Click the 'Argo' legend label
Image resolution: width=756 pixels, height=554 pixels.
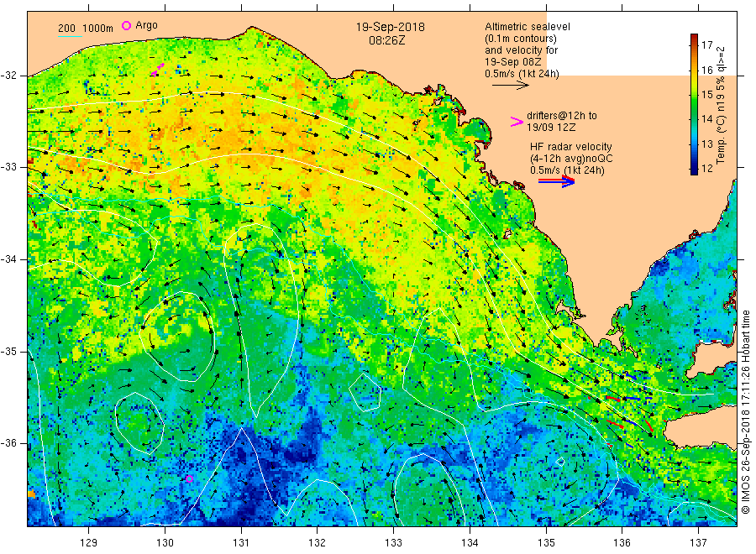(x=146, y=25)
